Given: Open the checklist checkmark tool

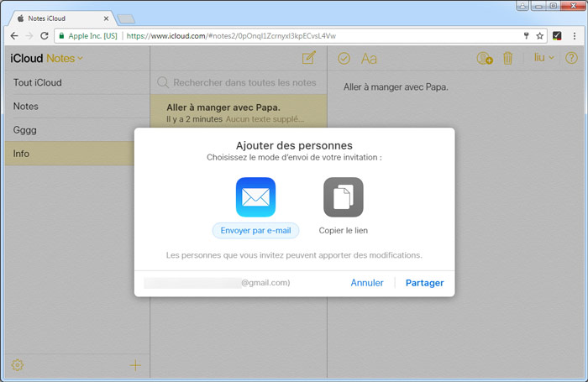Looking at the screenshot, I should tap(344, 59).
